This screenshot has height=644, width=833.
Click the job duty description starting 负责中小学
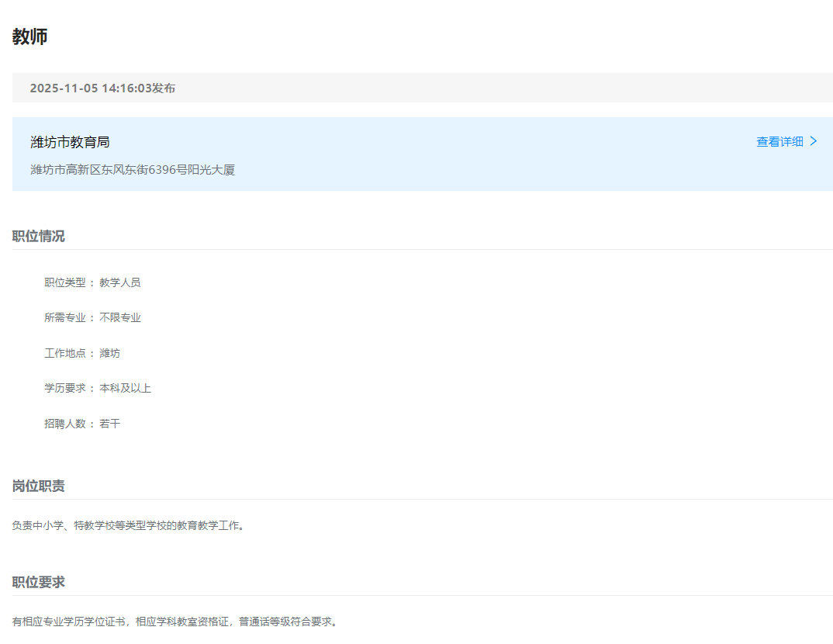tap(129, 526)
